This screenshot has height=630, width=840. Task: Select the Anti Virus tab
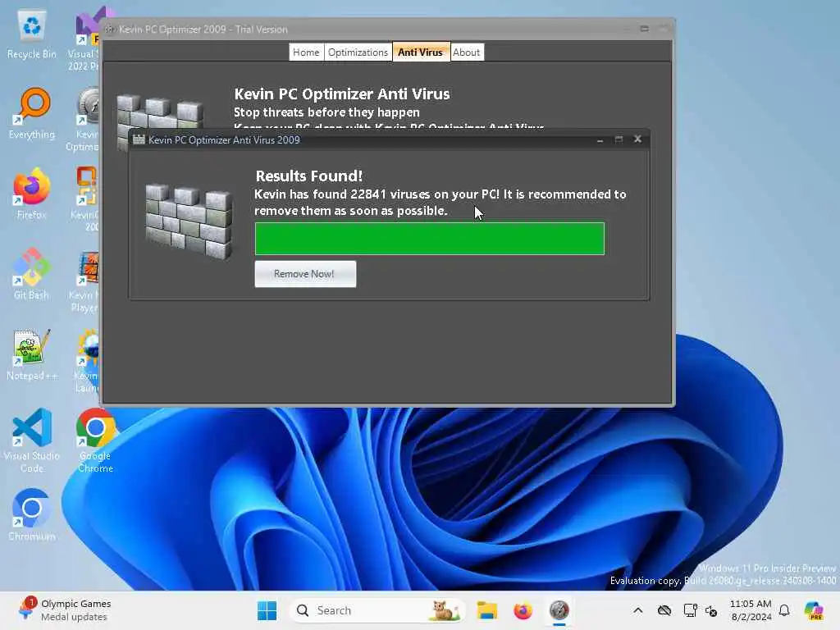tap(421, 52)
